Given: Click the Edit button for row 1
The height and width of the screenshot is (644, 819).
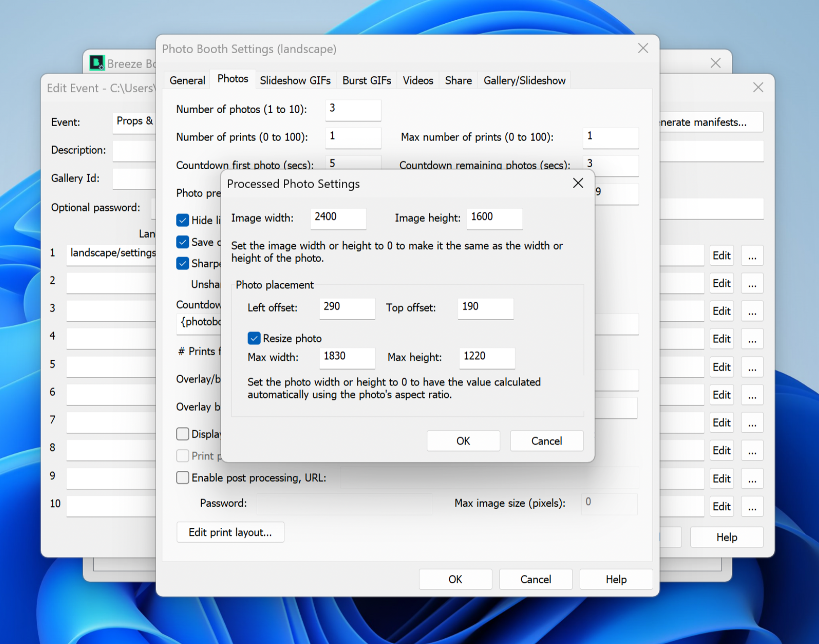Looking at the screenshot, I should click(x=721, y=256).
